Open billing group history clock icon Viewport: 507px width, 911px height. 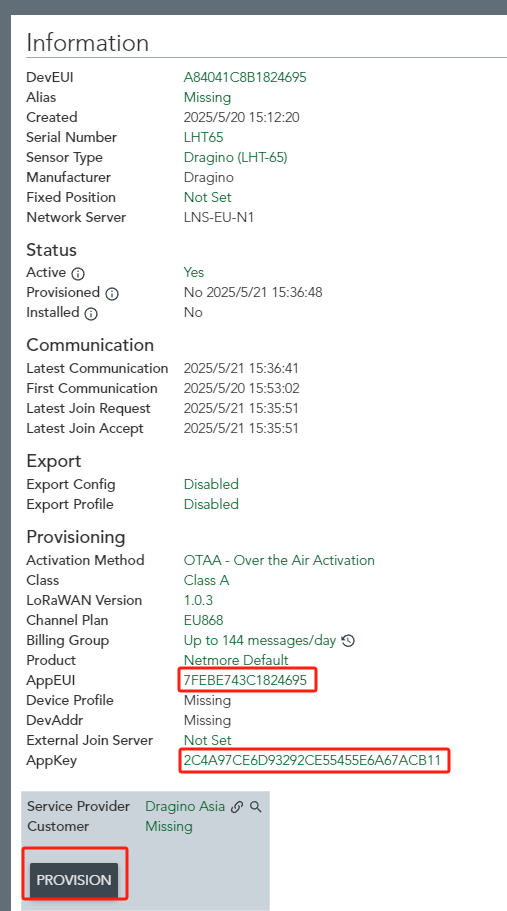(x=348, y=641)
